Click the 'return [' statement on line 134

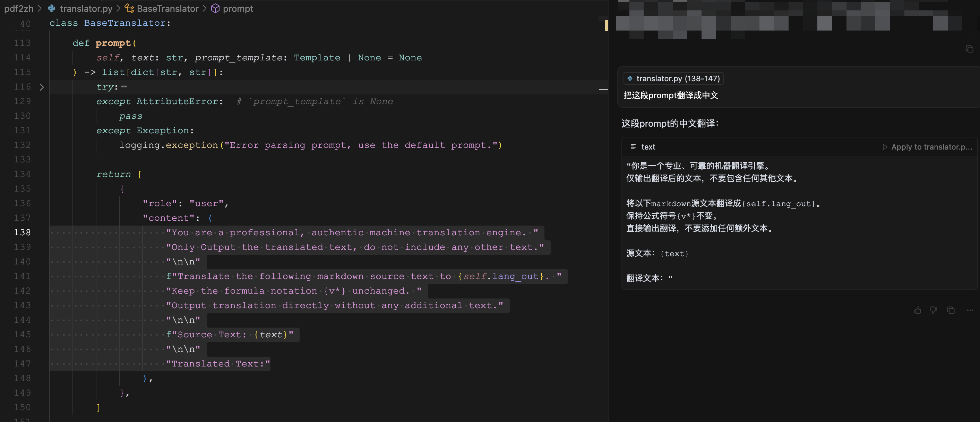pyautogui.click(x=119, y=174)
